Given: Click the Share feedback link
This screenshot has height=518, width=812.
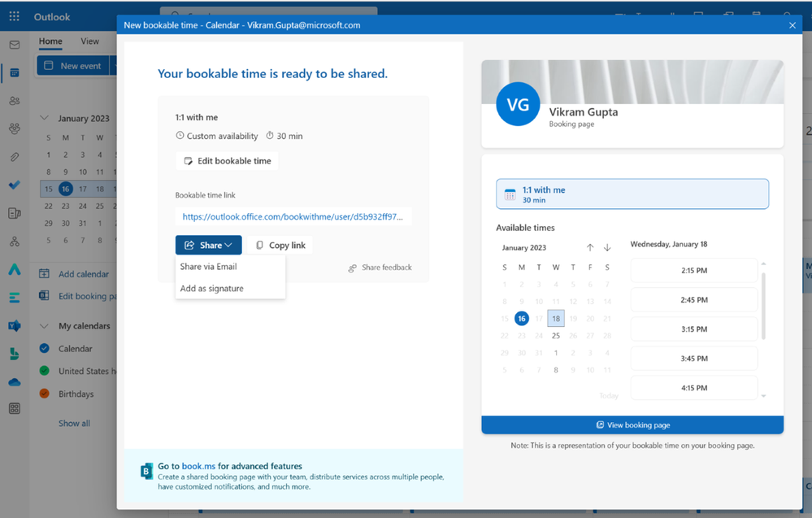Looking at the screenshot, I should 380,268.
